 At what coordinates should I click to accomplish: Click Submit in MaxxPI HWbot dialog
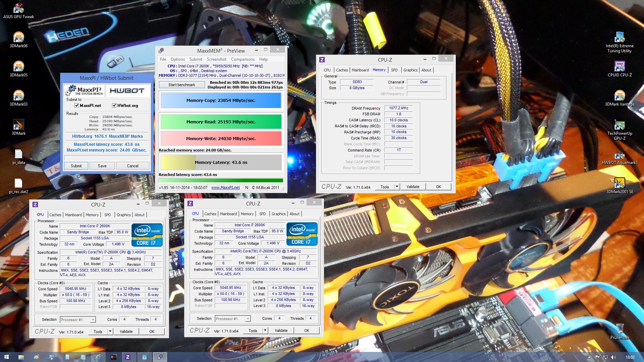(76, 166)
